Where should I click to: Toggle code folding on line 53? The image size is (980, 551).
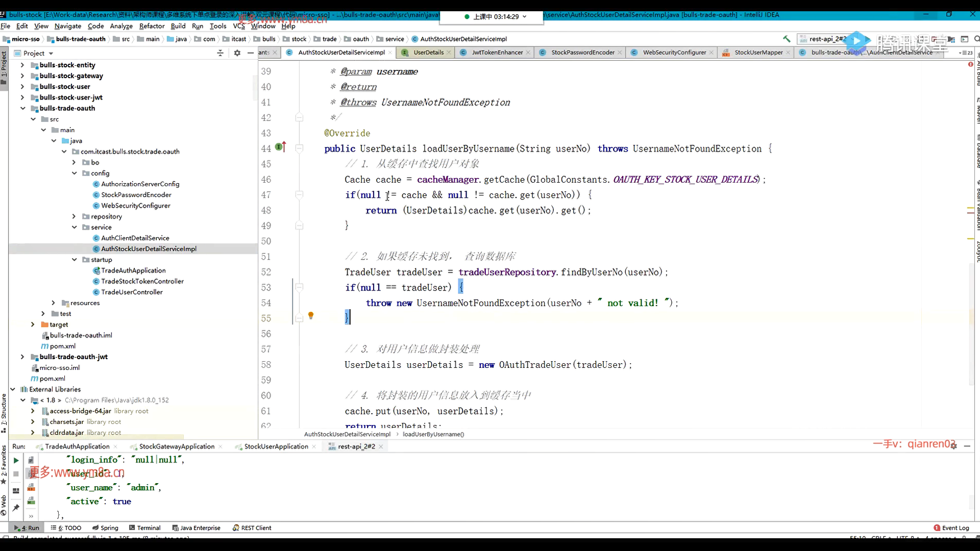click(300, 287)
